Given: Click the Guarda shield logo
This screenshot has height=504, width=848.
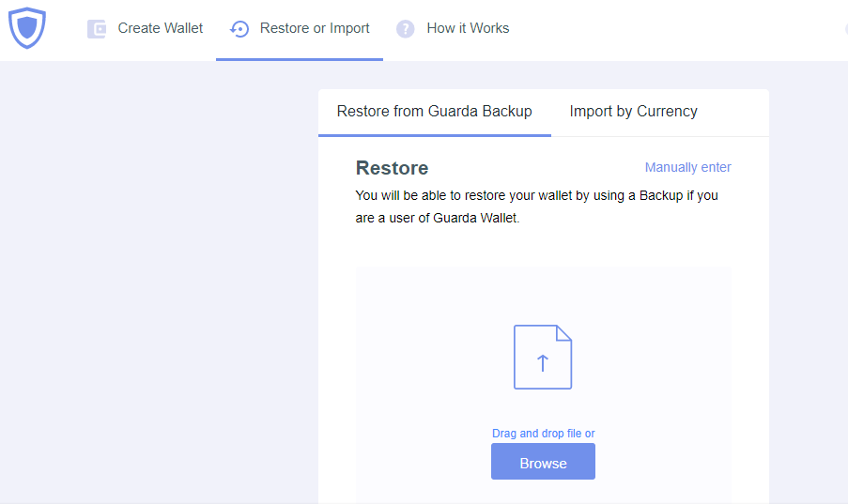Looking at the screenshot, I should click(27, 27).
